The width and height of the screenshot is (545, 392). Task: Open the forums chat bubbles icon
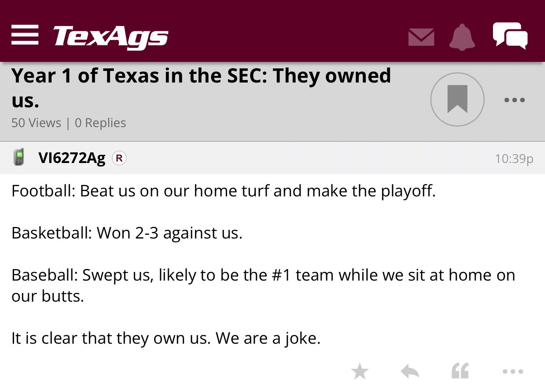pos(510,35)
